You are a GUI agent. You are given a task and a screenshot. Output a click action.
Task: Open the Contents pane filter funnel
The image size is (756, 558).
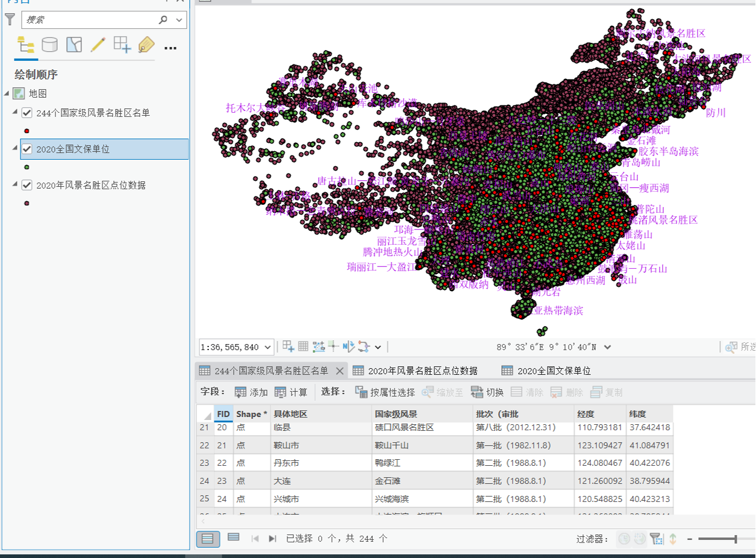pyautogui.click(x=10, y=19)
